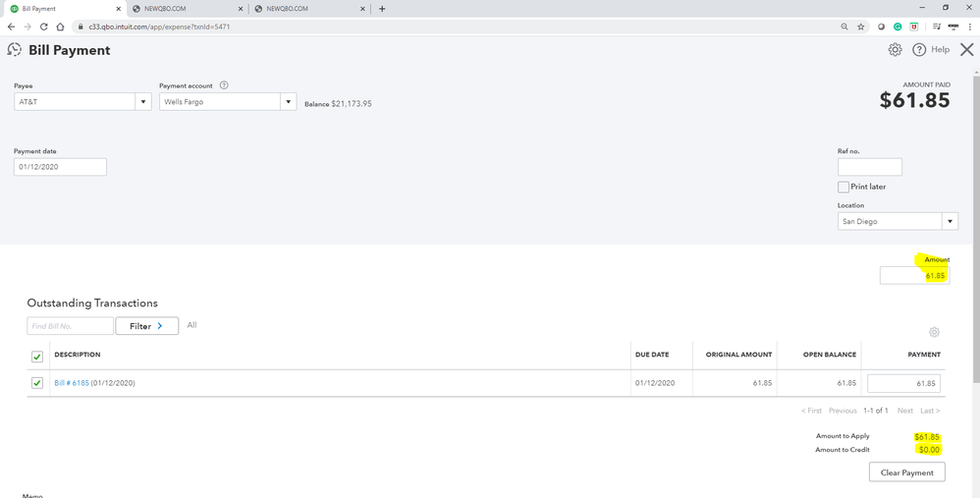This screenshot has height=498, width=980.
Task: Click the browser forward arrow
Action: pos(27,27)
